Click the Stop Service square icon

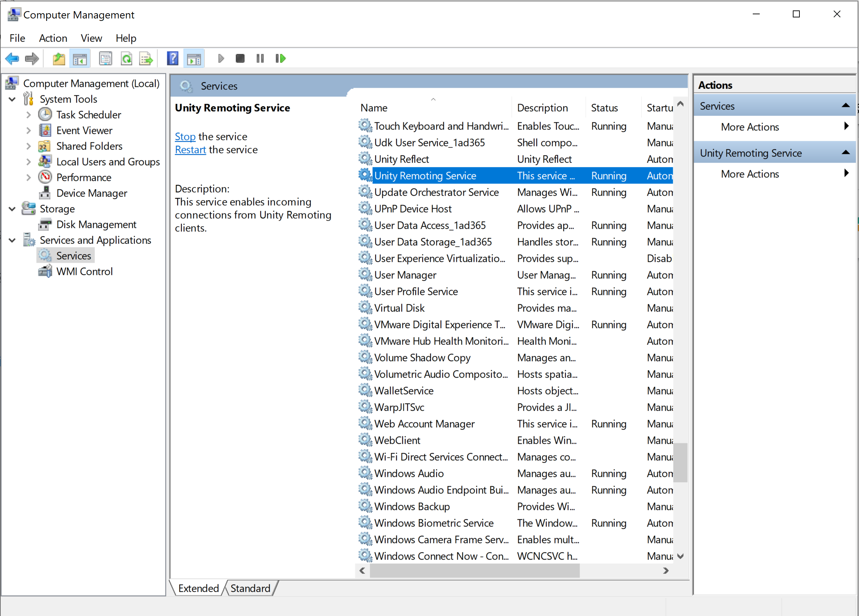click(x=240, y=59)
